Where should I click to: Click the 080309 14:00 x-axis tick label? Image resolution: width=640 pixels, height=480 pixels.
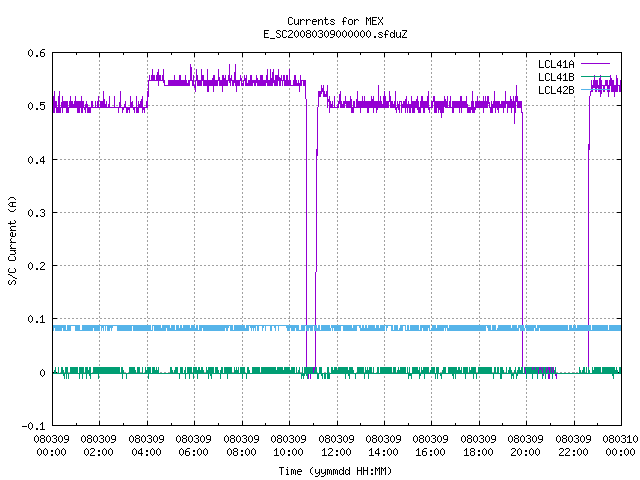click(384, 445)
